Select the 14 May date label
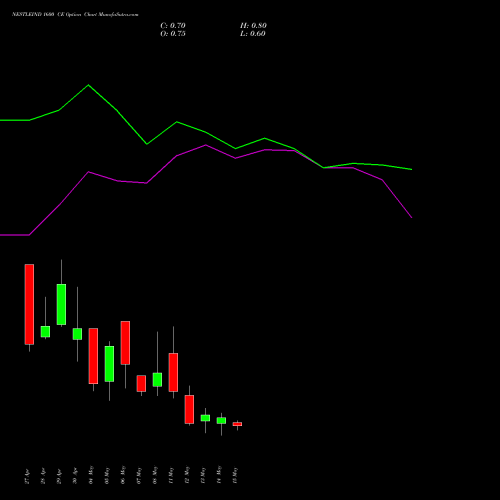Screen dimensions: 500x500 219,475
